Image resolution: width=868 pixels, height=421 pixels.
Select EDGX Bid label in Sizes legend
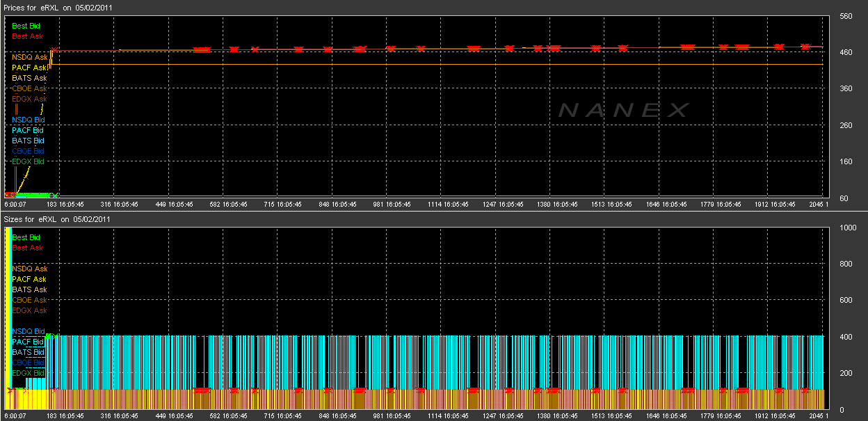click(x=28, y=373)
